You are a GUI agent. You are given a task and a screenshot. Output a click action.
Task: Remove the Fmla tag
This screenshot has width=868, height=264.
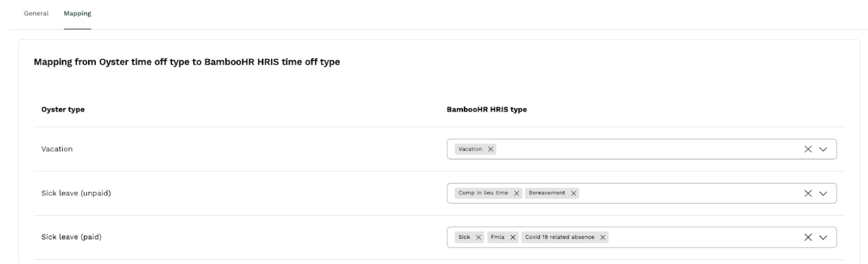coord(513,238)
